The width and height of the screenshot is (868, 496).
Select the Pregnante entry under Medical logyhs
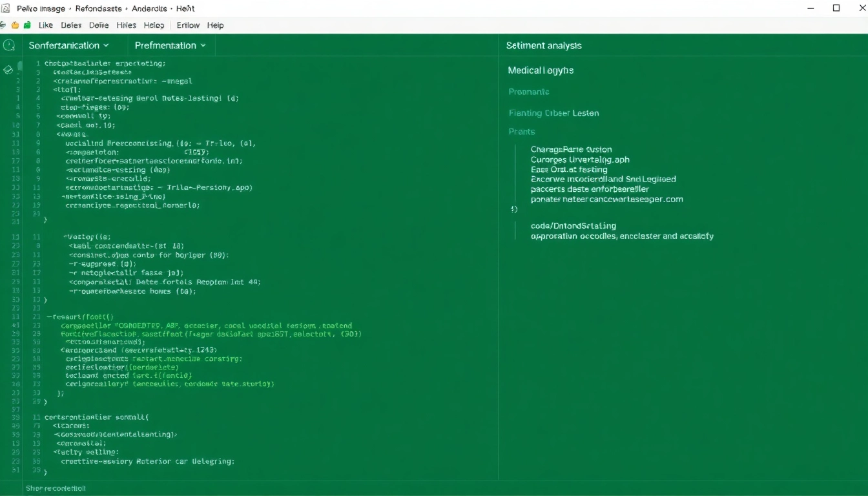click(x=529, y=92)
